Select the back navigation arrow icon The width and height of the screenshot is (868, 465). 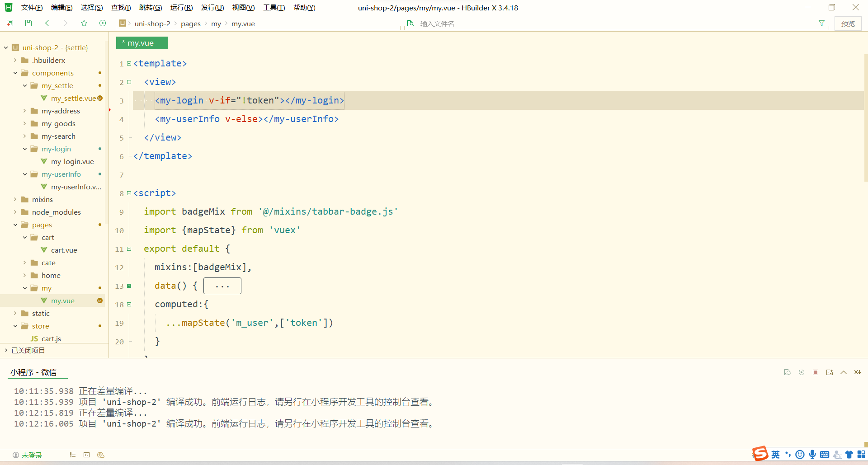coord(47,23)
